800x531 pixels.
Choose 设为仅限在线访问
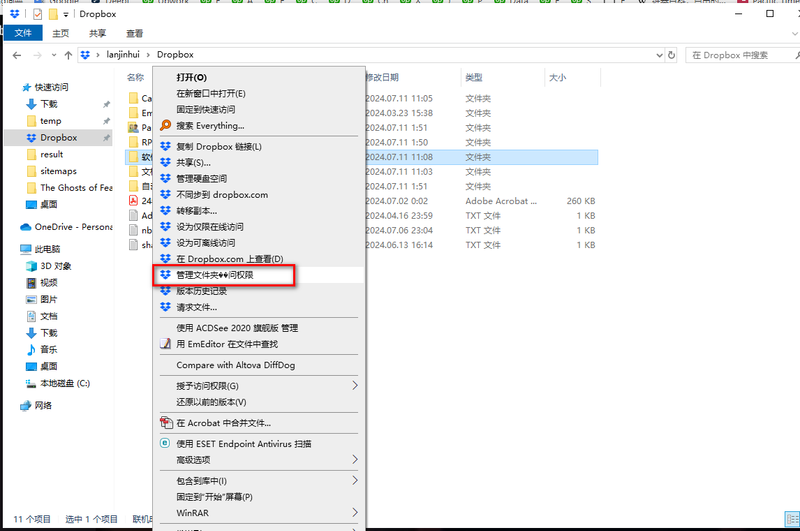258,227
